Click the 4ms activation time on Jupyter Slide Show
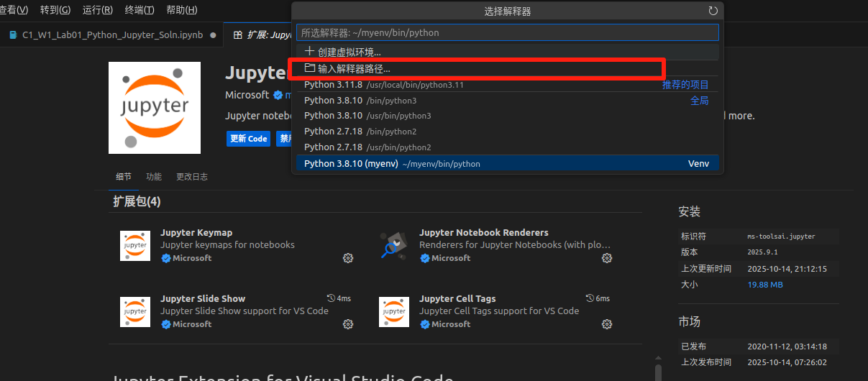This screenshot has width=868, height=381. pos(339,298)
